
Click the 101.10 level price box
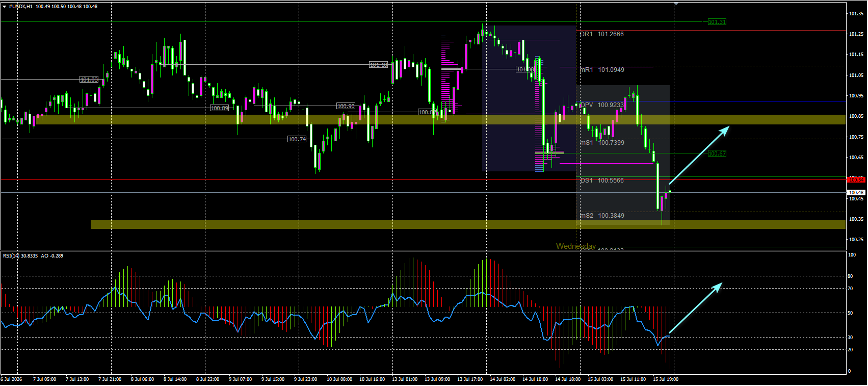tap(379, 65)
